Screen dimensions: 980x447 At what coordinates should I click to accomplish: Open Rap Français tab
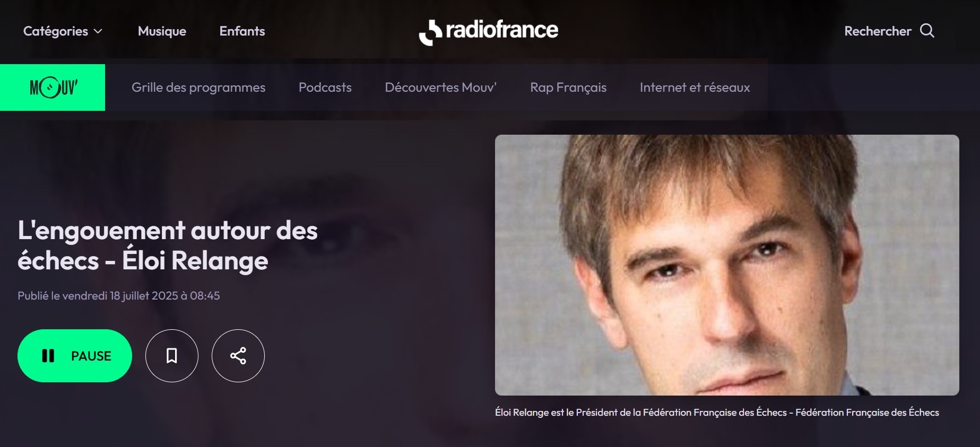[x=568, y=87]
